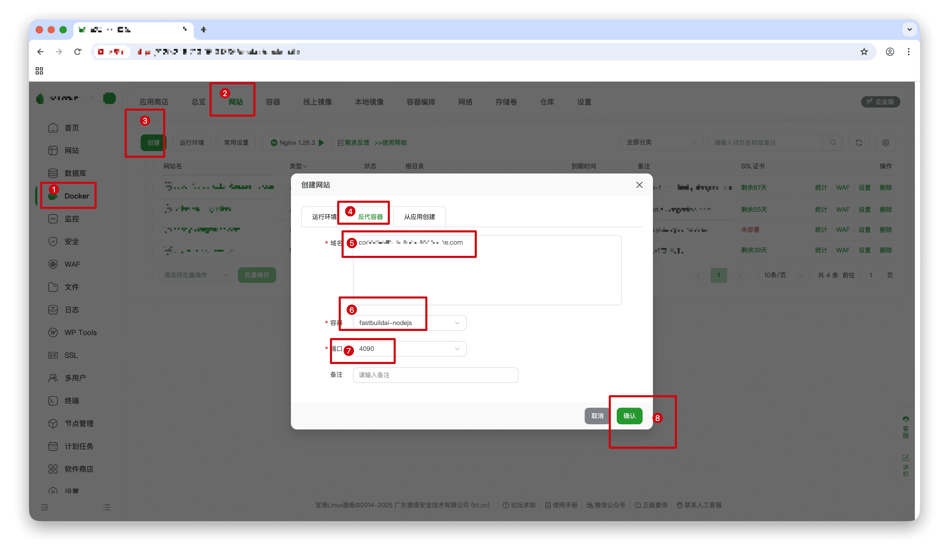This screenshot has width=949, height=560.
Task: Check the select-all checkbox in the website list header
Action: coord(149,166)
